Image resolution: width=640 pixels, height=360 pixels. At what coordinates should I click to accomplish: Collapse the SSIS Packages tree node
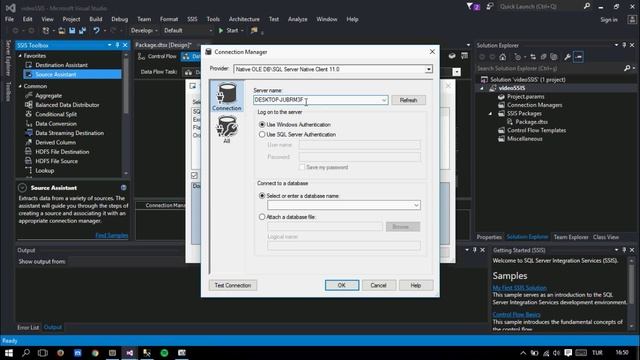pyautogui.click(x=491, y=113)
